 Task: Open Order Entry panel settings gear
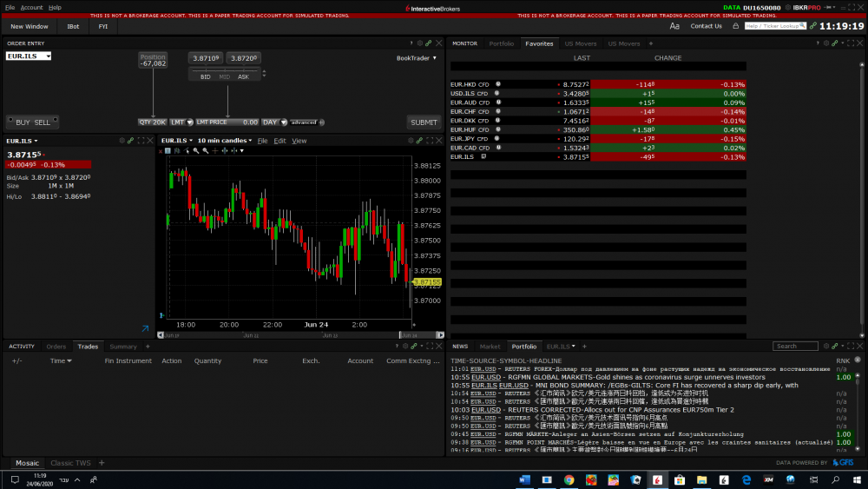point(419,43)
